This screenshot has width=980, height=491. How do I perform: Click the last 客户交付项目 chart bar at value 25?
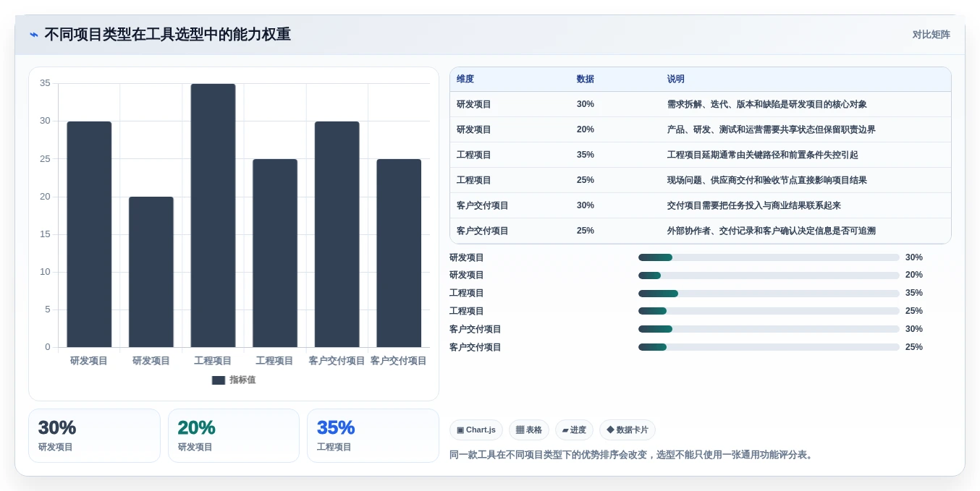tap(399, 253)
